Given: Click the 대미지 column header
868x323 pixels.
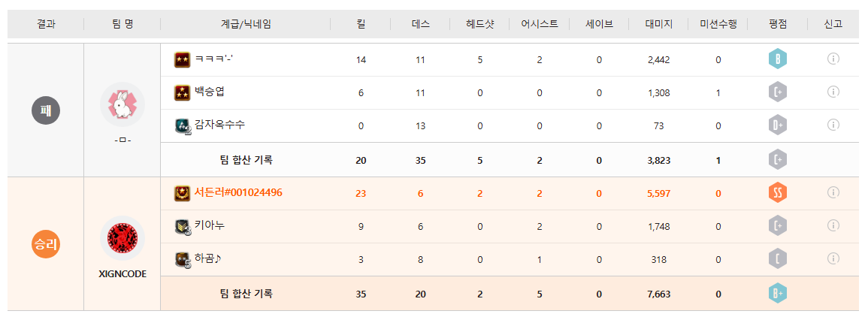Looking at the screenshot, I should coord(658,24).
